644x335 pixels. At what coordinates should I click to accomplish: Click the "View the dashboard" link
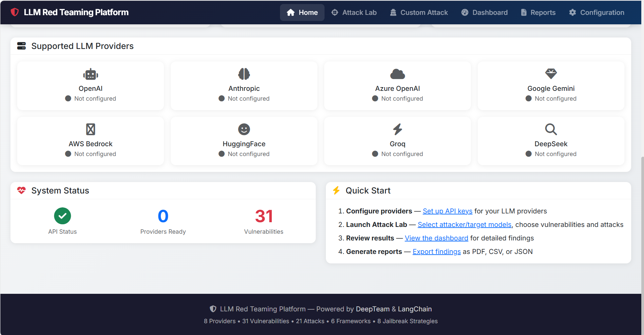(x=436, y=238)
